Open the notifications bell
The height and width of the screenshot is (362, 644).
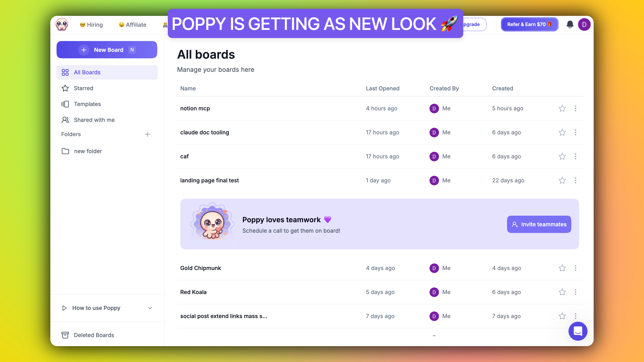[570, 24]
